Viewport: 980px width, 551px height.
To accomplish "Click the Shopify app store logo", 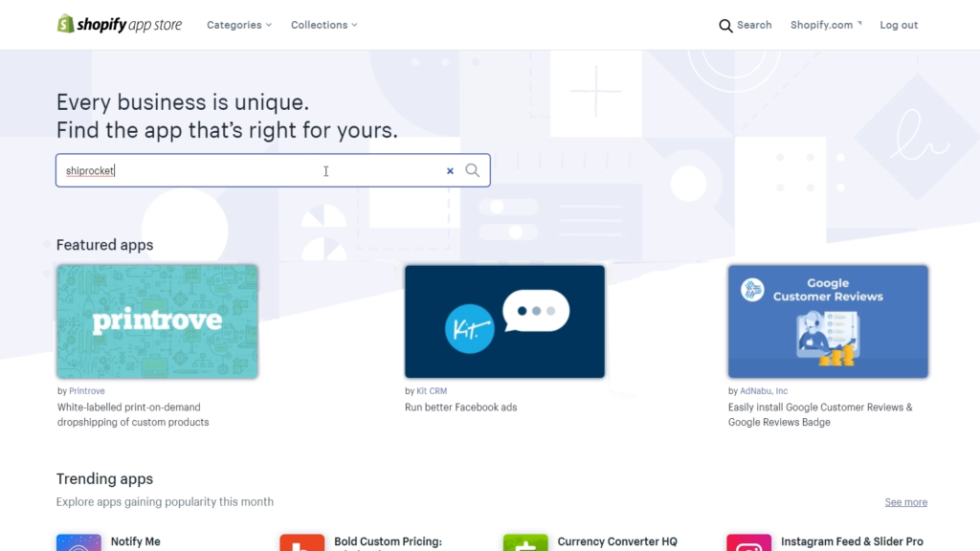I will pos(120,24).
